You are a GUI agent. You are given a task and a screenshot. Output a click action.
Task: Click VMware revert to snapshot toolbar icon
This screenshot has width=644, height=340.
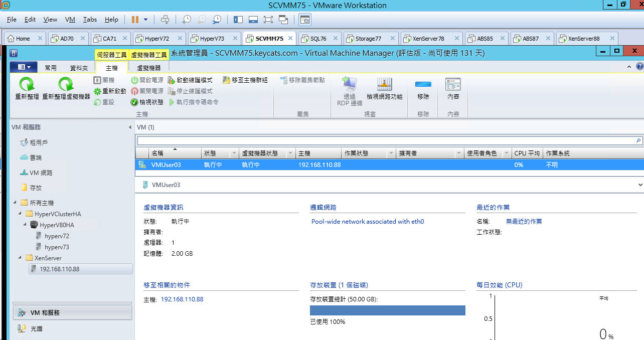coord(202,20)
